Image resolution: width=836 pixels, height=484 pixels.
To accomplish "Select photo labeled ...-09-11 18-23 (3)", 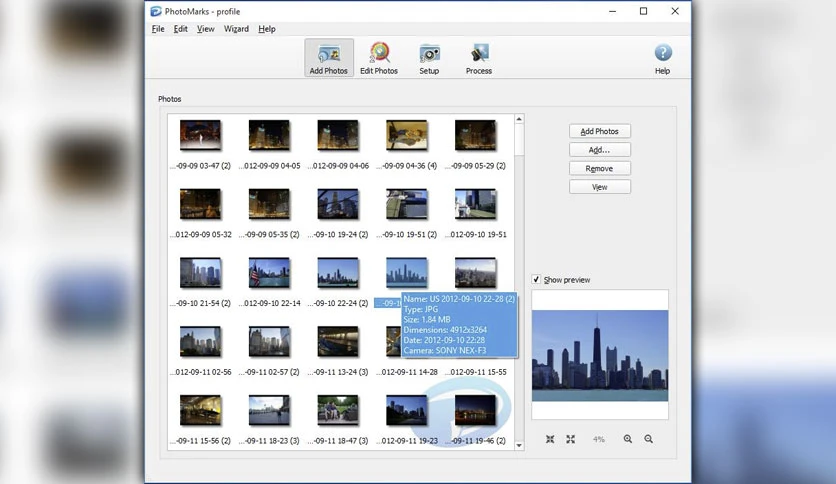I will pyautogui.click(x=269, y=410).
